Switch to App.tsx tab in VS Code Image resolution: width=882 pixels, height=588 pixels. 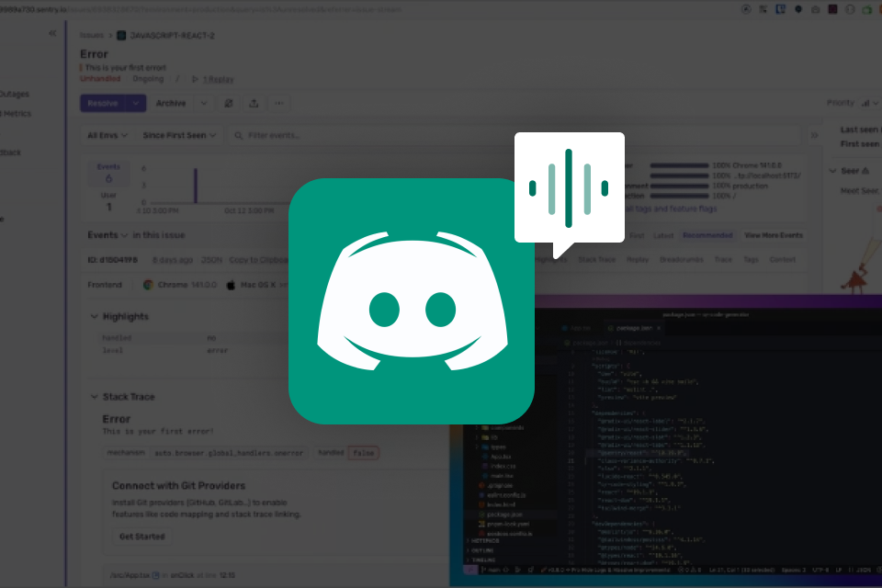pyautogui.click(x=578, y=328)
